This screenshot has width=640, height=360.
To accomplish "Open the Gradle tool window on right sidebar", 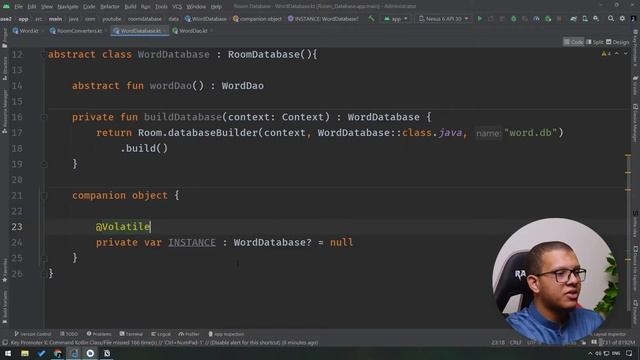I will click(x=636, y=85).
